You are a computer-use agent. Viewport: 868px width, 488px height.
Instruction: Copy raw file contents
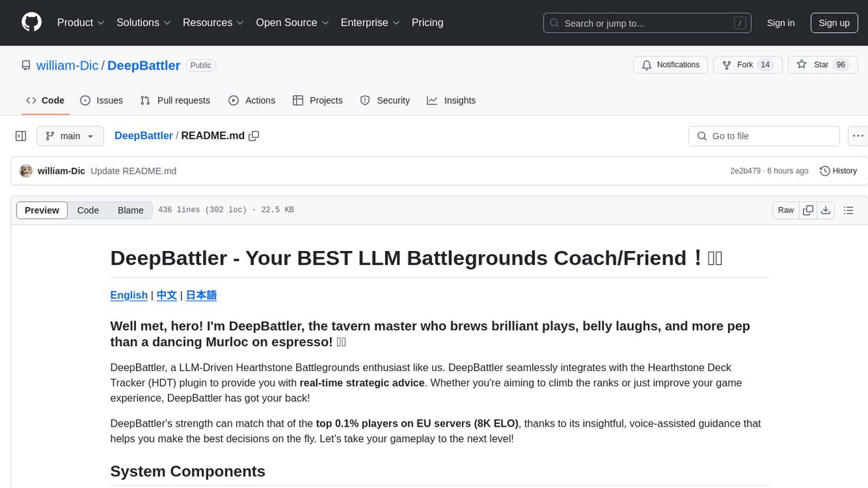809,210
